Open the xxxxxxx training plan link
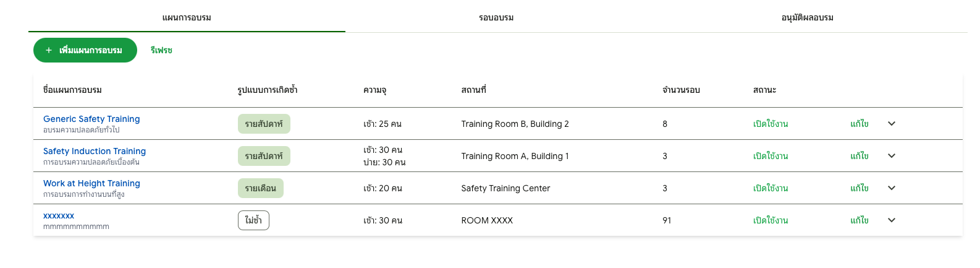The width and height of the screenshot is (980, 268). click(x=59, y=215)
